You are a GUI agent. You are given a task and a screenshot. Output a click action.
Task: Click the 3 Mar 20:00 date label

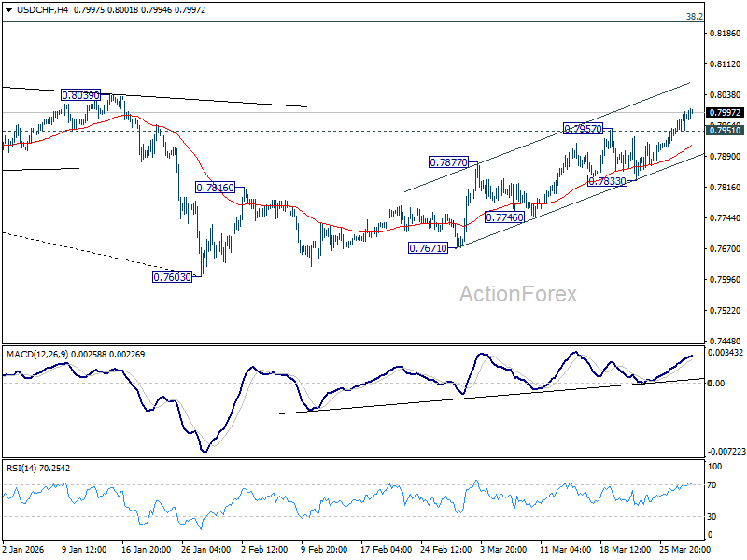[x=503, y=550]
